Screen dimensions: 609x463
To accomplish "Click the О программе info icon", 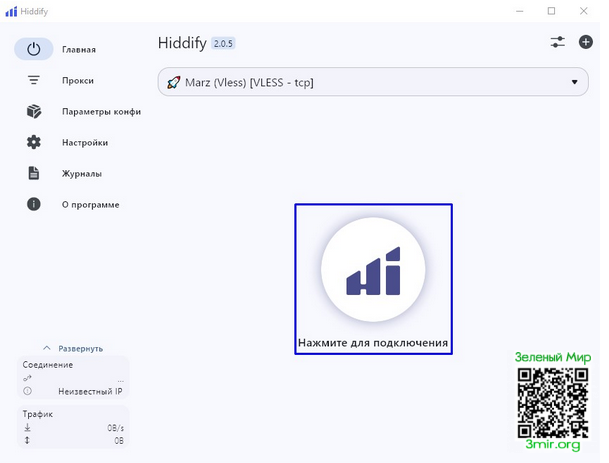I will pos(34,204).
